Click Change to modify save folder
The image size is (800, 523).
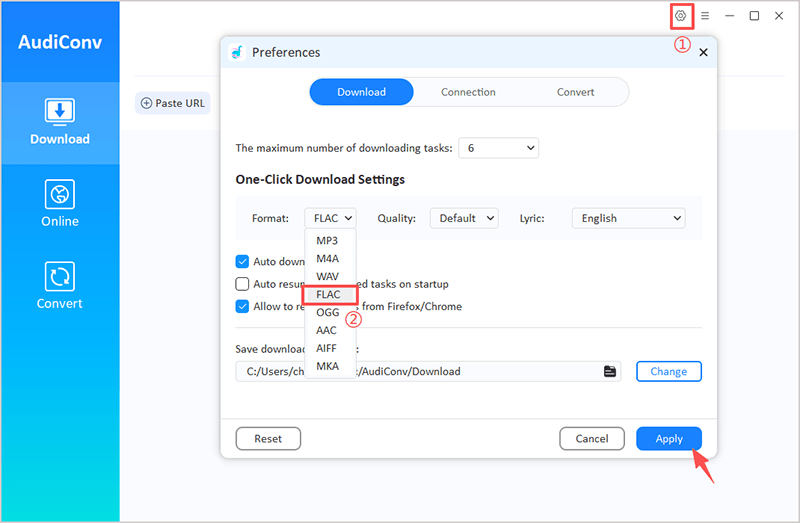(669, 371)
